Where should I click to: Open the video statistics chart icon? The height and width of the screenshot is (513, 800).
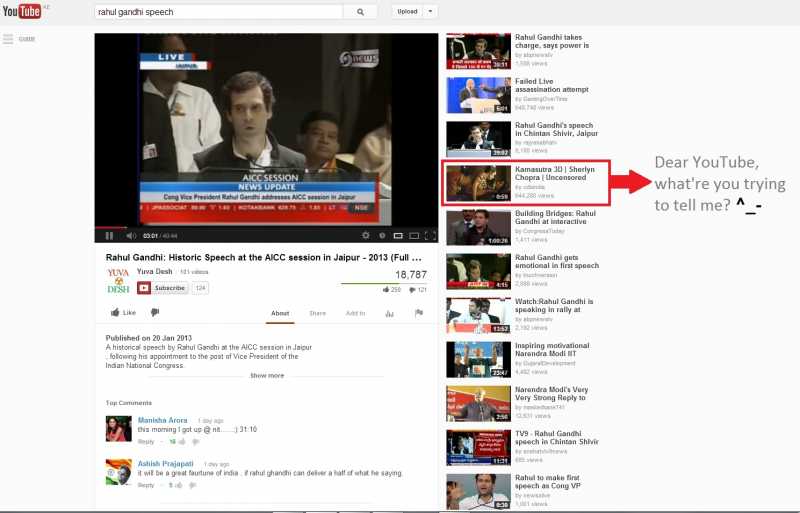coord(389,313)
